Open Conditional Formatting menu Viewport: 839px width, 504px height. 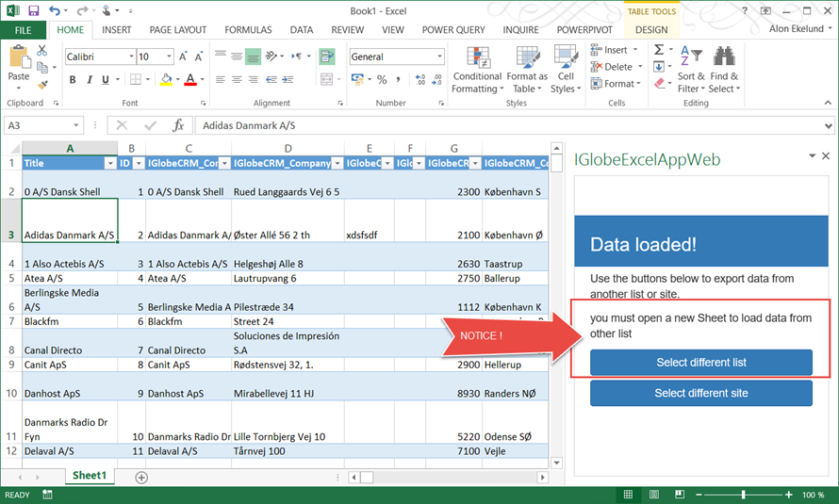(477, 71)
